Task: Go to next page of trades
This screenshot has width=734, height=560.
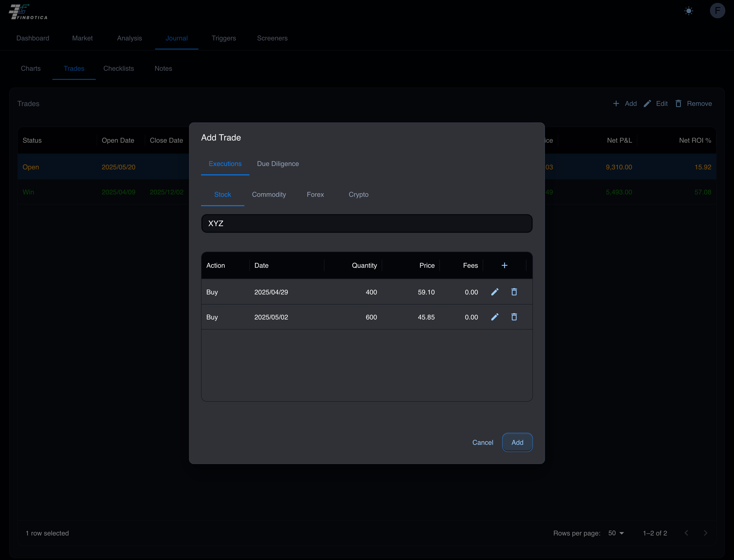Action: (705, 533)
